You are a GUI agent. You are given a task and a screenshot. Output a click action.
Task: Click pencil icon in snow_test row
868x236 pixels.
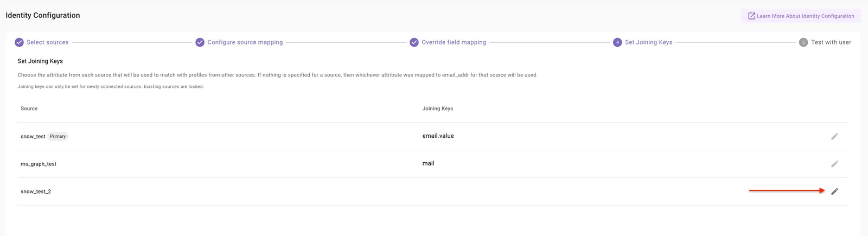pos(834,136)
